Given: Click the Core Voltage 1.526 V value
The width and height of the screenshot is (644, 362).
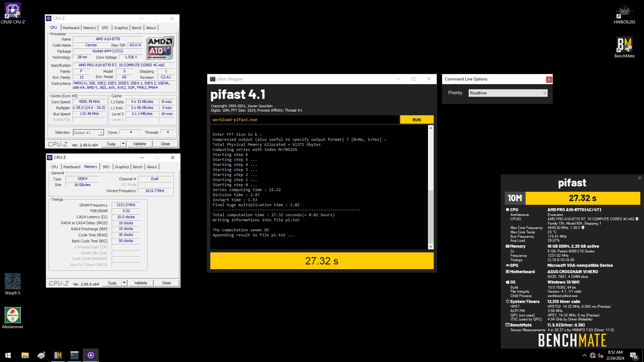Looking at the screenshot, I should (131, 57).
